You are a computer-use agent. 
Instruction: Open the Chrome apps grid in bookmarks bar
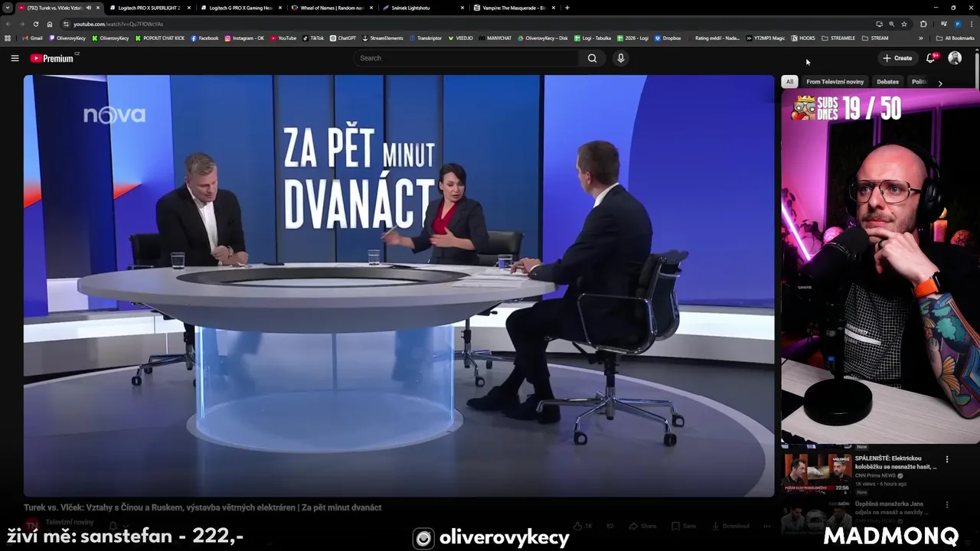coord(8,37)
